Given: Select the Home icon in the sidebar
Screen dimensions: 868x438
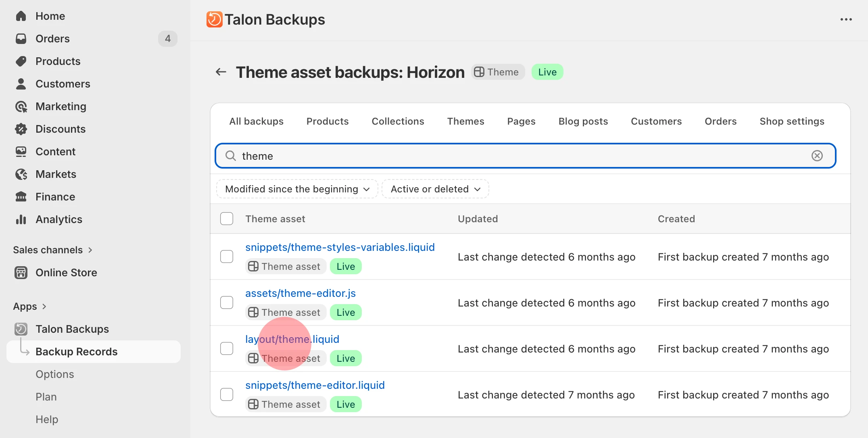Looking at the screenshot, I should (x=21, y=16).
